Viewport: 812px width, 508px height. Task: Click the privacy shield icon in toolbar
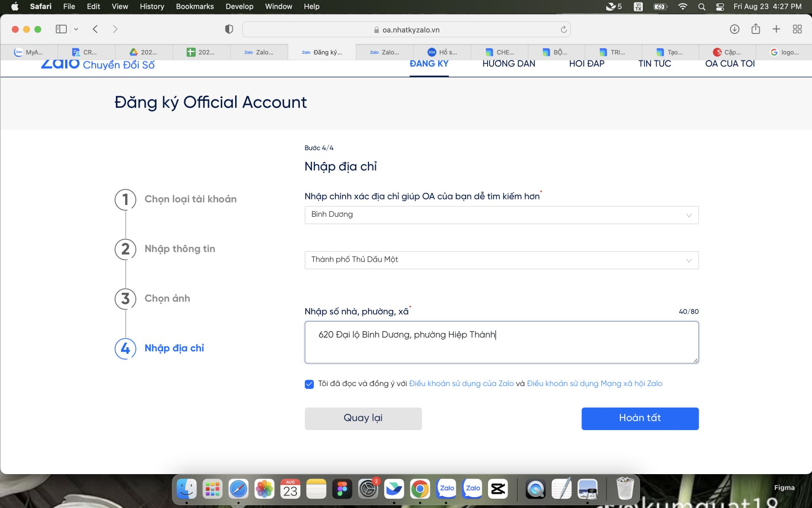coord(229,29)
